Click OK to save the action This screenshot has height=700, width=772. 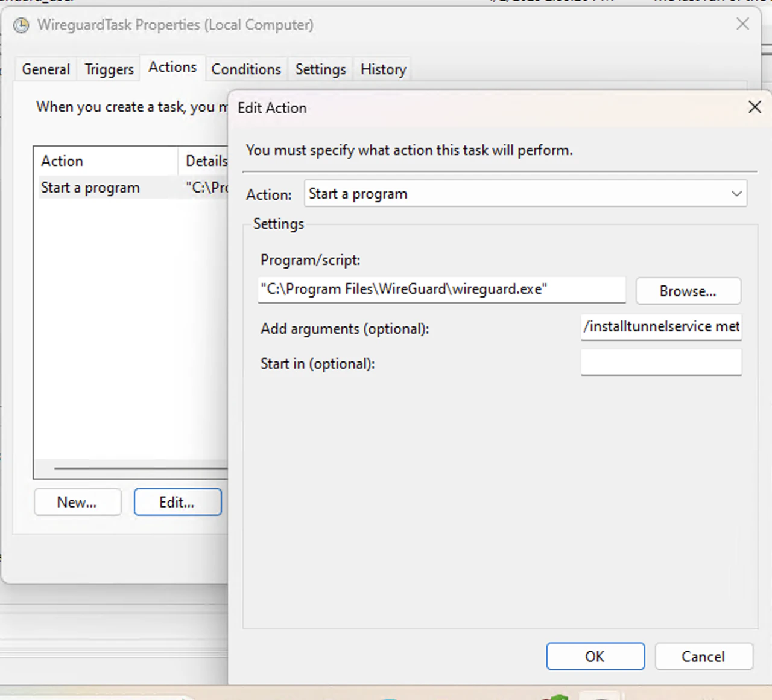click(x=595, y=657)
